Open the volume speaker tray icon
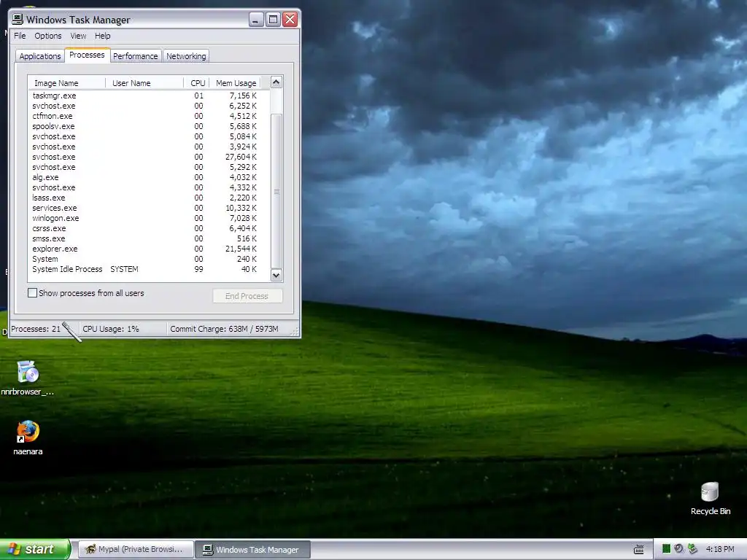Image resolution: width=747 pixels, height=560 pixels. (x=679, y=549)
